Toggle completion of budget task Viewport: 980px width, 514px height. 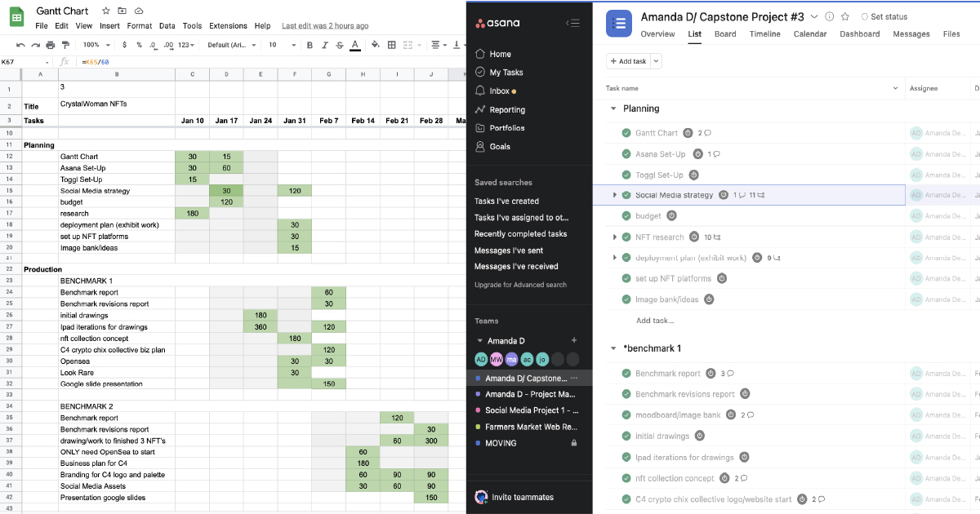tap(626, 216)
